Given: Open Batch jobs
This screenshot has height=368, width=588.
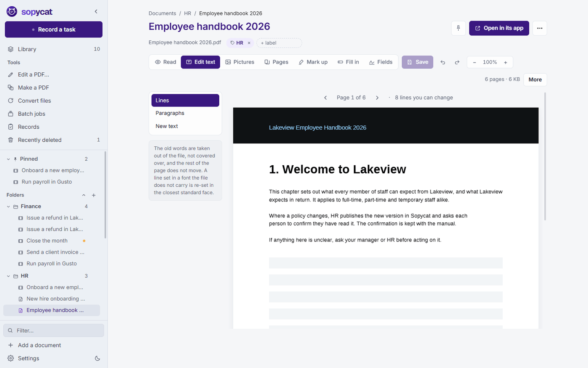Looking at the screenshot, I should click(x=54, y=114).
